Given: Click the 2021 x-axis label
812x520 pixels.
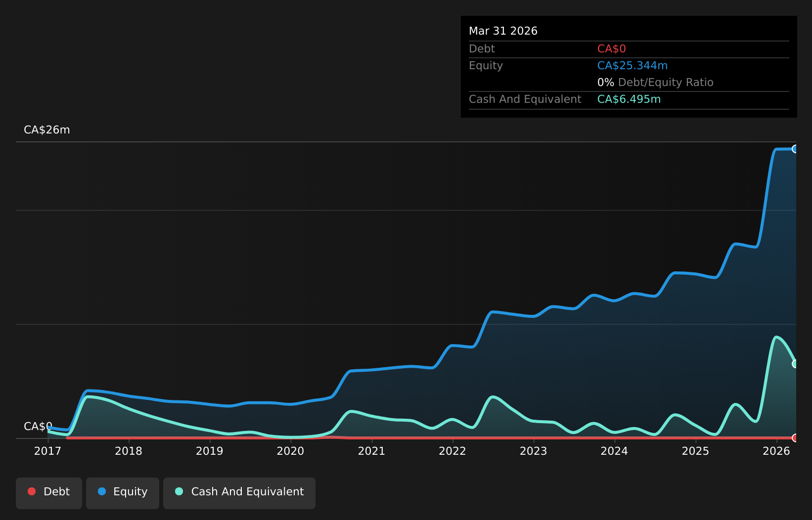Looking at the screenshot, I should (371, 451).
